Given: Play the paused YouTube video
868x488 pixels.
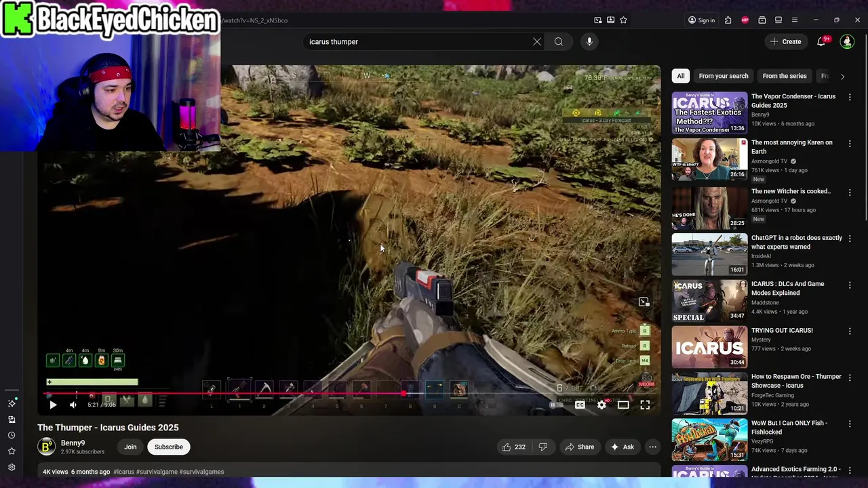Looking at the screenshot, I should [53, 405].
